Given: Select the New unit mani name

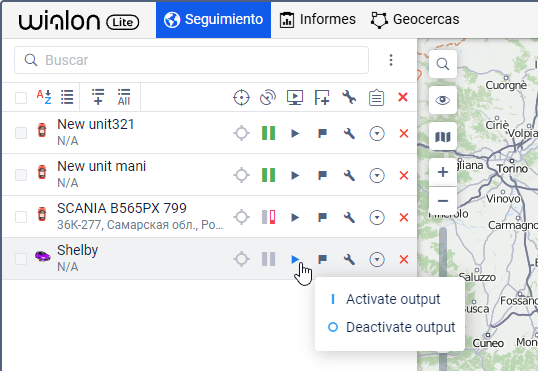Looking at the screenshot, I should [101, 166].
